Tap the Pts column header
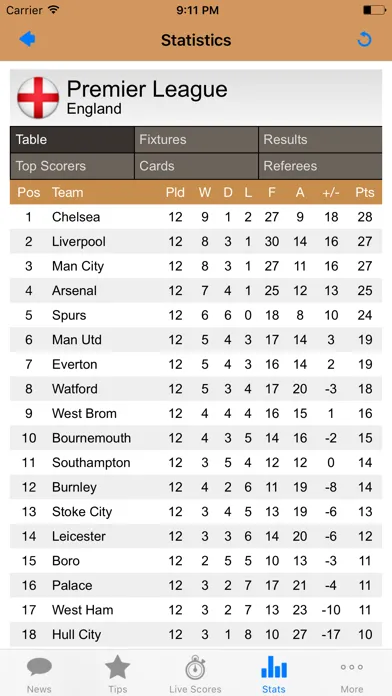Screen dimensions: 392x696 pyautogui.click(x=364, y=193)
